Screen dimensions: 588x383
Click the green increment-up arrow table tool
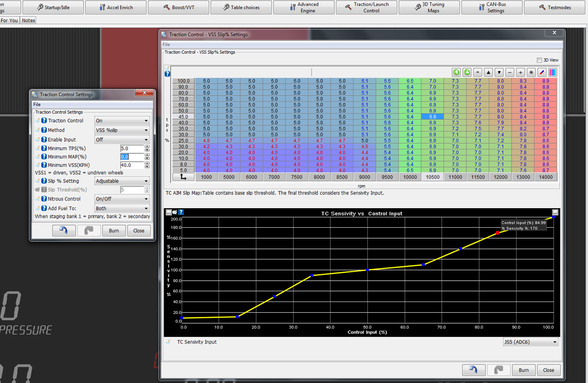pyautogui.click(x=456, y=72)
